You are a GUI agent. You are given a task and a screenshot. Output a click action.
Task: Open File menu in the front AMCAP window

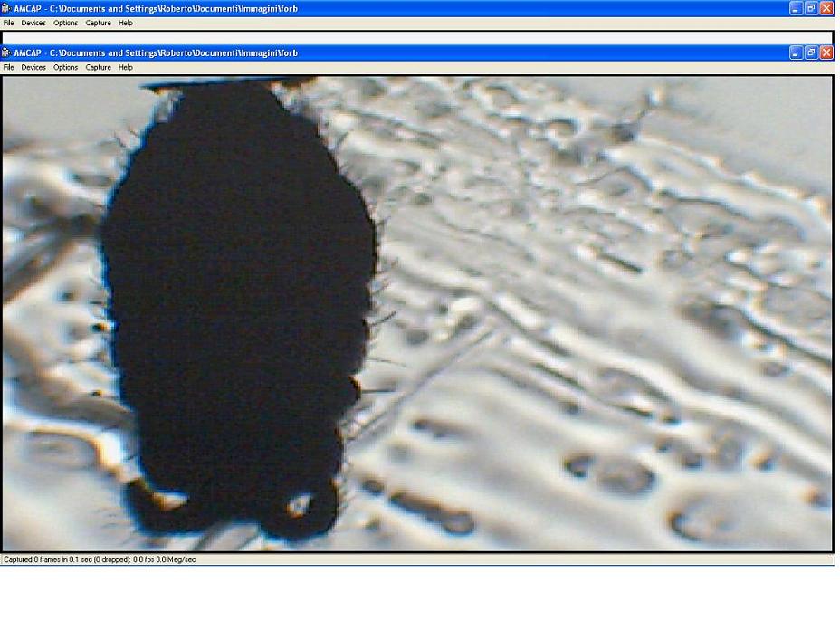pos(8,67)
